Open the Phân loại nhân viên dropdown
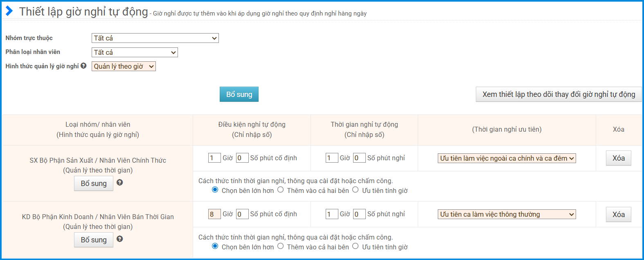This screenshot has width=644, height=260. pyautogui.click(x=135, y=52)
